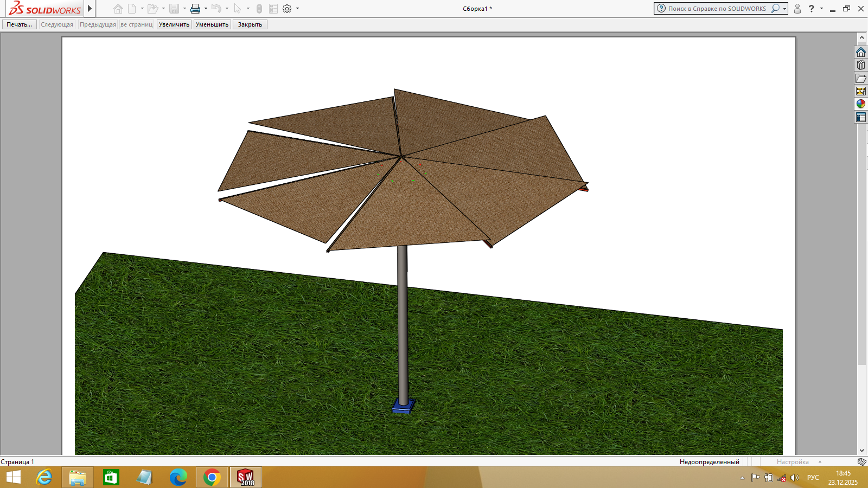Zoom in with the 'Увеличить' button

click(174, 24)
